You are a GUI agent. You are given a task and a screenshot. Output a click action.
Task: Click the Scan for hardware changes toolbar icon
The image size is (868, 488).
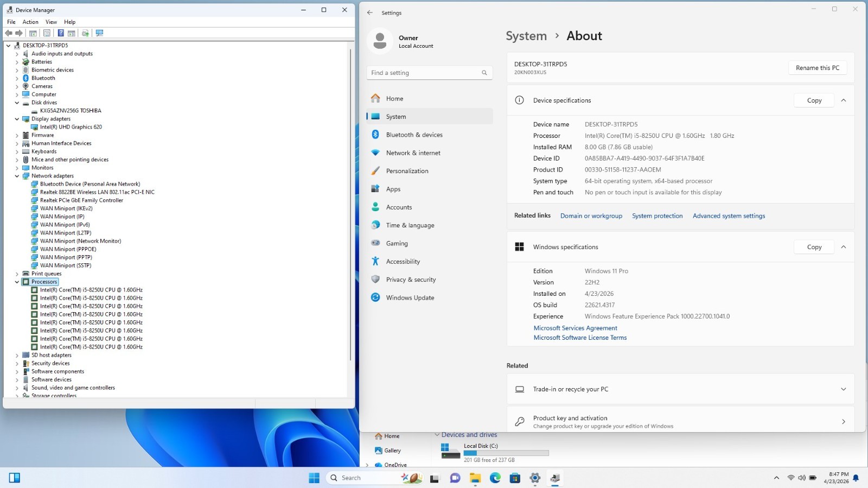pos(99,33)
